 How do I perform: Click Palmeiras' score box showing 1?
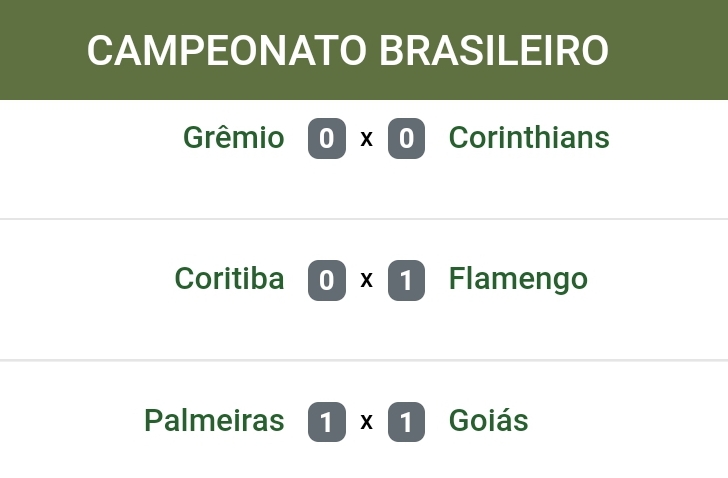(x=327, y=422)
